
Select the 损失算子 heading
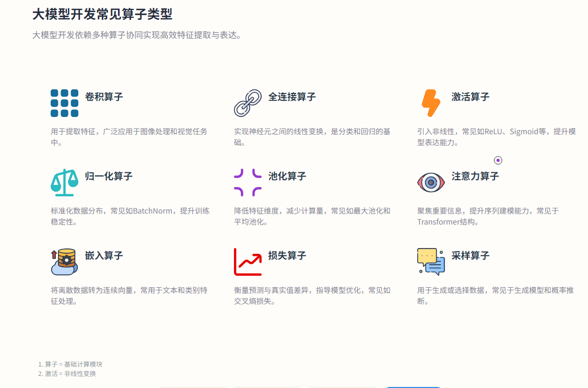pos(287,256)
